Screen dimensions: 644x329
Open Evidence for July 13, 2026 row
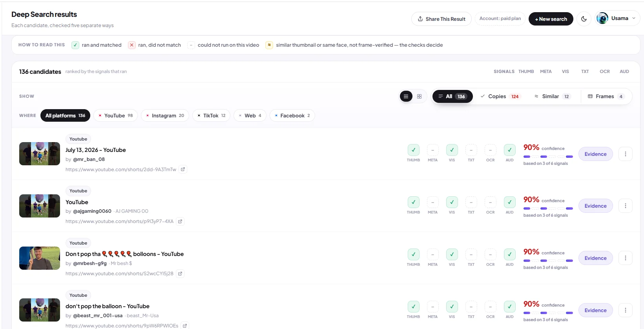(595, 154)
